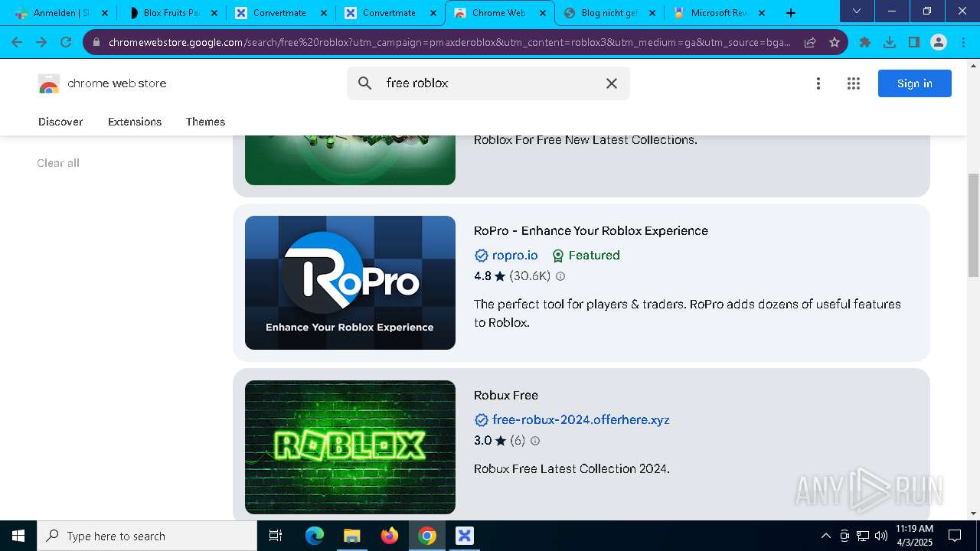Viewport: 980px width, 551px height.
Task: Click the site info lock icon in address bar
Action: pyautogui.click(x=96, y=42)
